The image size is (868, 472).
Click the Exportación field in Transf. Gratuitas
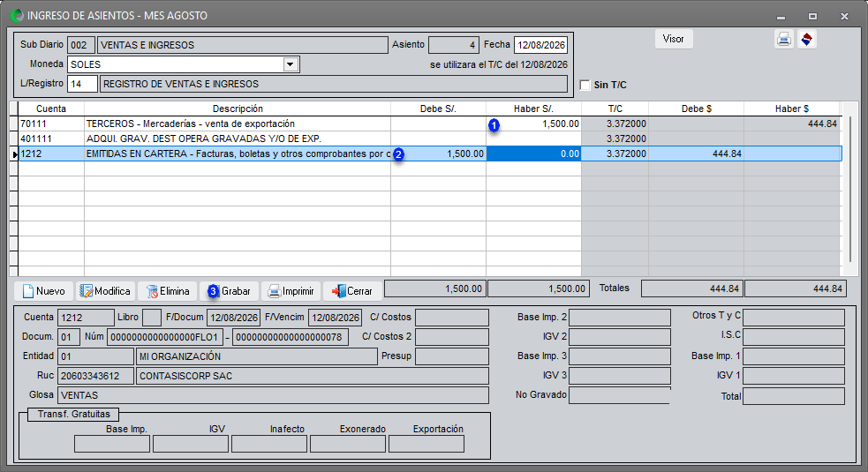pyautogui.click(x=426, y=444)
